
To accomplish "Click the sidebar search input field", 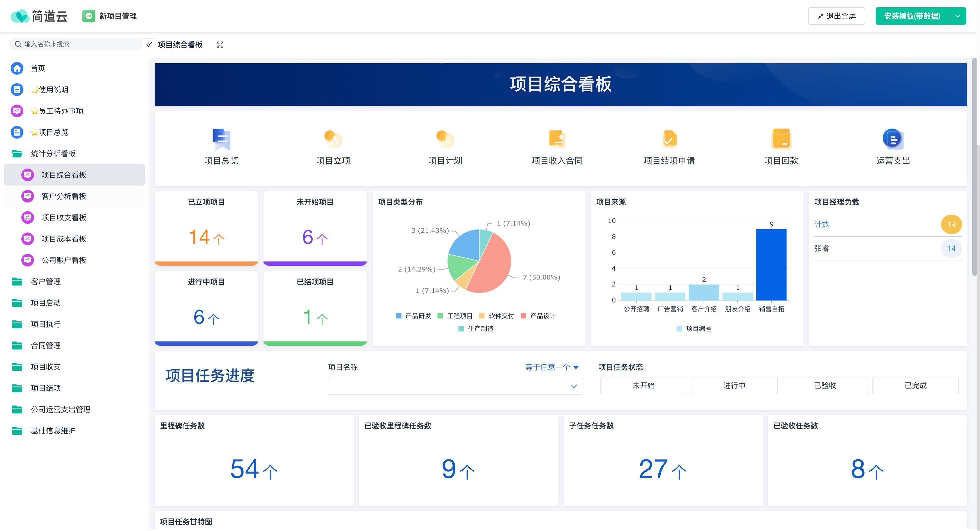I will point(76,44).
